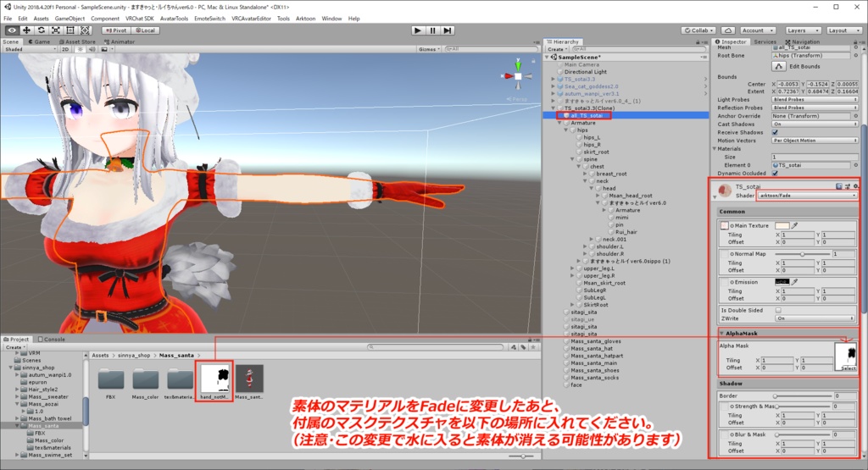The image size is (868, 470).
Task: Adjust the Normal Map slider
Action: (803, 254)
